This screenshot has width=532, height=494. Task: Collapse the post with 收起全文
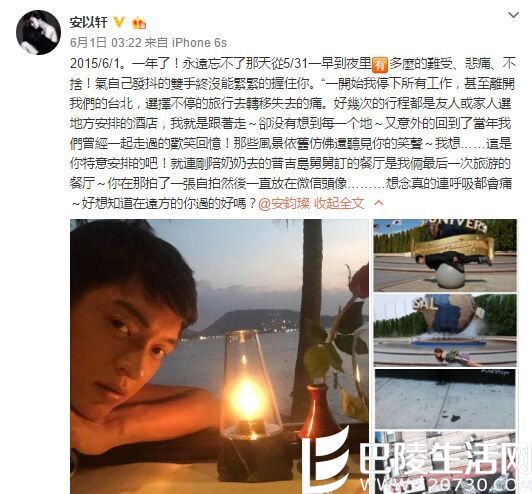pyautogui.click(x=339, y=203)
